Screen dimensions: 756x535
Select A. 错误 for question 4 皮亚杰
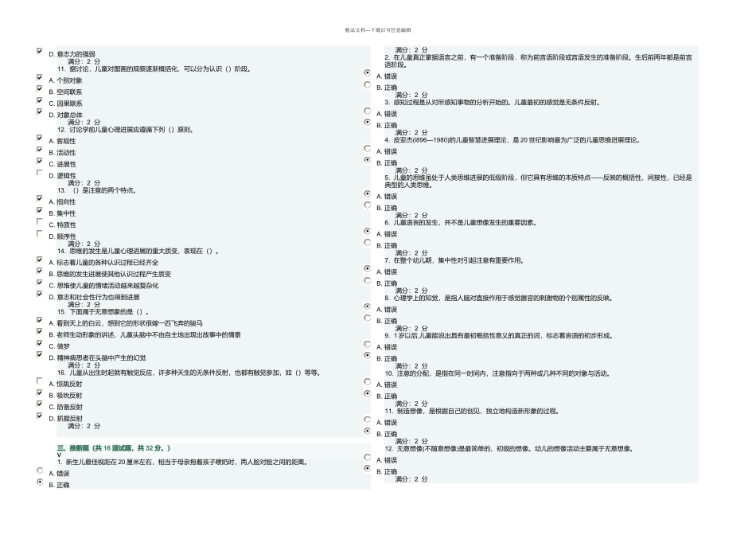368,149
